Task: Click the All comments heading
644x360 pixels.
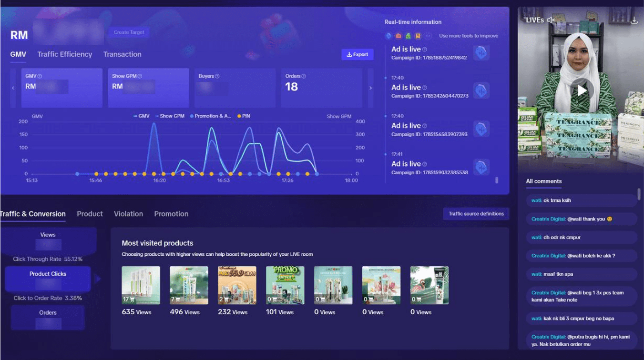Action: pos(544,181)
